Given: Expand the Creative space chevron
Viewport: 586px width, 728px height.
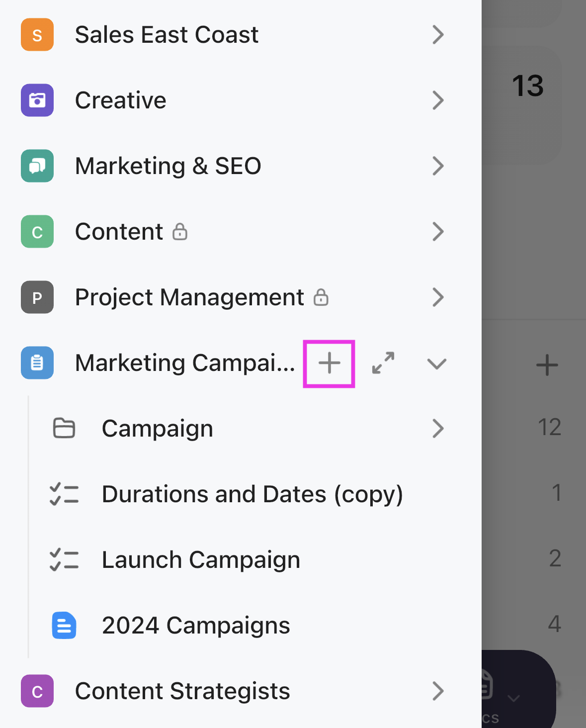Looking at the screenshot, I should pos(438,100).
